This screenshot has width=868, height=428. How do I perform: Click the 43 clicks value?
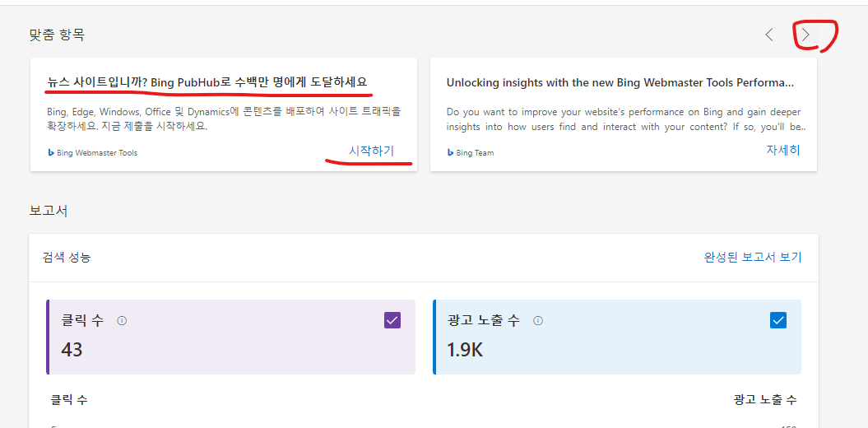click(72, 350)
